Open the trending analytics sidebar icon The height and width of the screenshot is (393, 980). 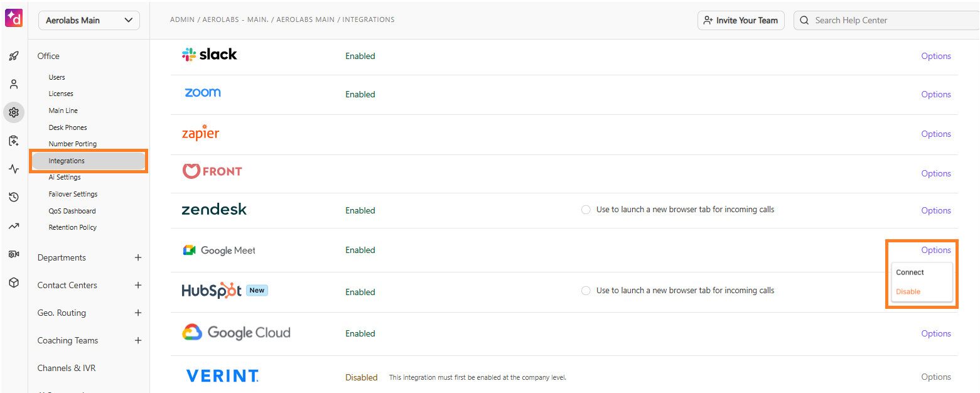(14, 225)
